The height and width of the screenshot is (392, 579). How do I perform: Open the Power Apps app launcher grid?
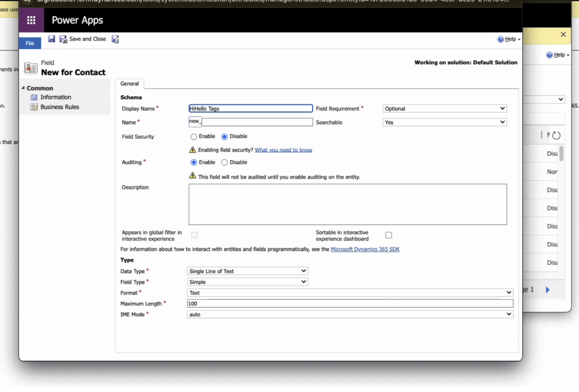click(31, 20)
